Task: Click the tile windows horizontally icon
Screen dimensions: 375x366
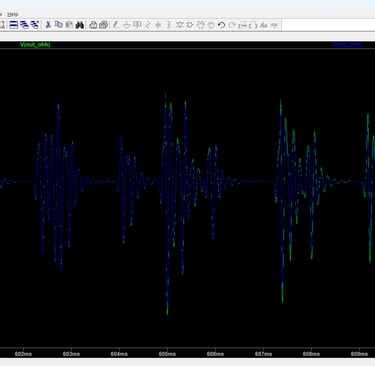Action: click(14, 25)
